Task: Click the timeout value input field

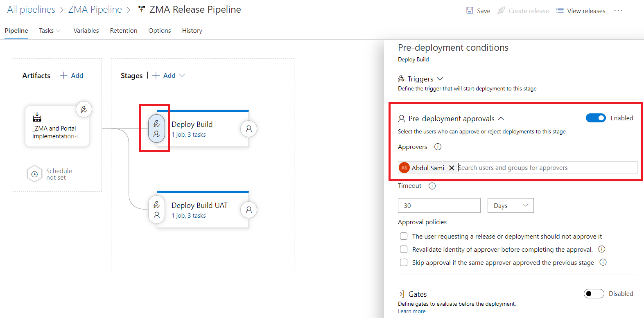Action: coord(439,205)
